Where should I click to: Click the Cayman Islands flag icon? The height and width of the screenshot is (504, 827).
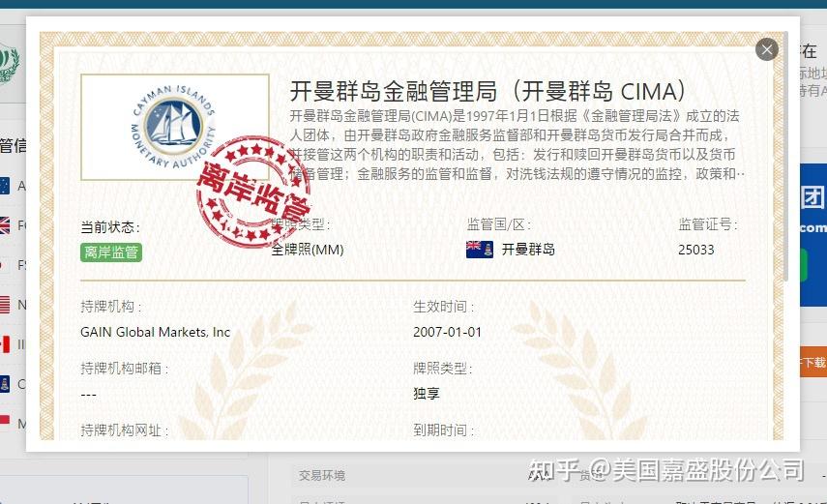pos(480,249)
